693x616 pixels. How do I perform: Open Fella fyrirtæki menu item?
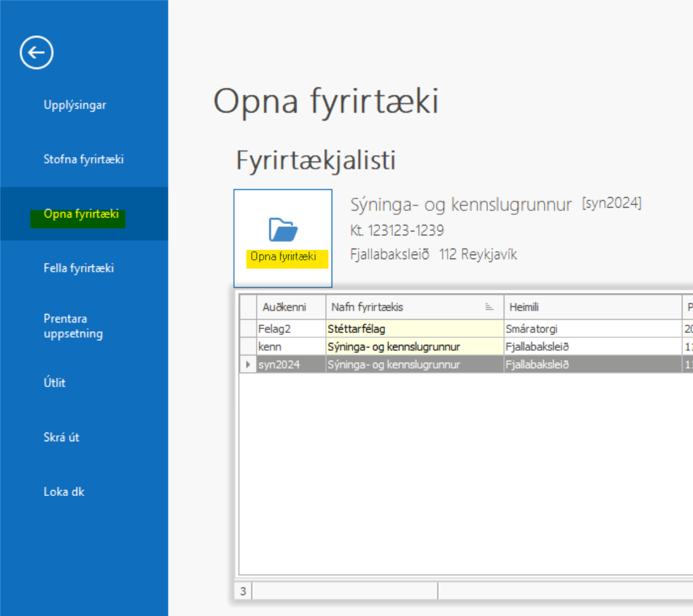(x=78, y=268)
